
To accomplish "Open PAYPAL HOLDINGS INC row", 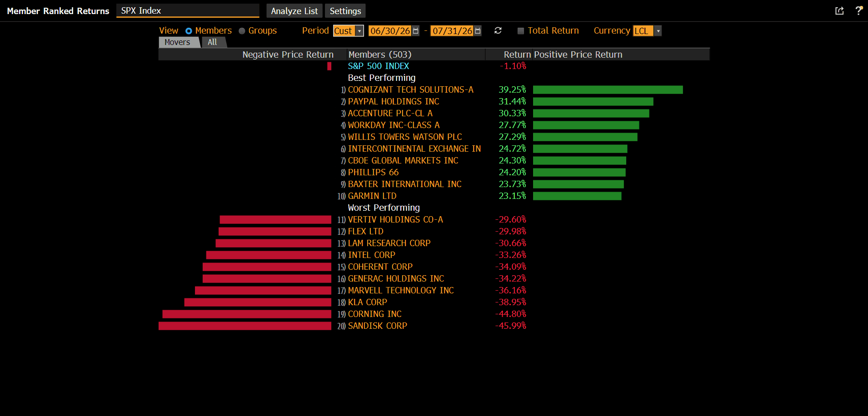I will [394, 102].
